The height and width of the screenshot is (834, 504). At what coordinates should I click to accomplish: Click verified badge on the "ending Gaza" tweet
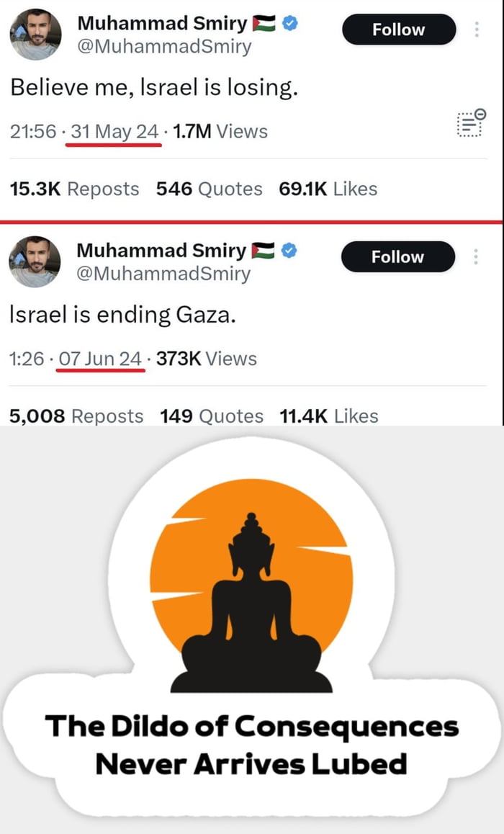[290, 251]
